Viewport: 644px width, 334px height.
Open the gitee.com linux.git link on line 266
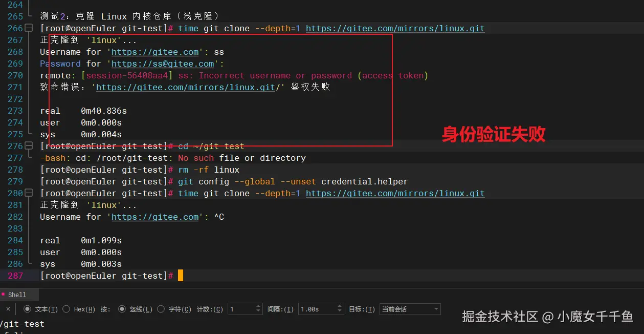click(395, 29)
